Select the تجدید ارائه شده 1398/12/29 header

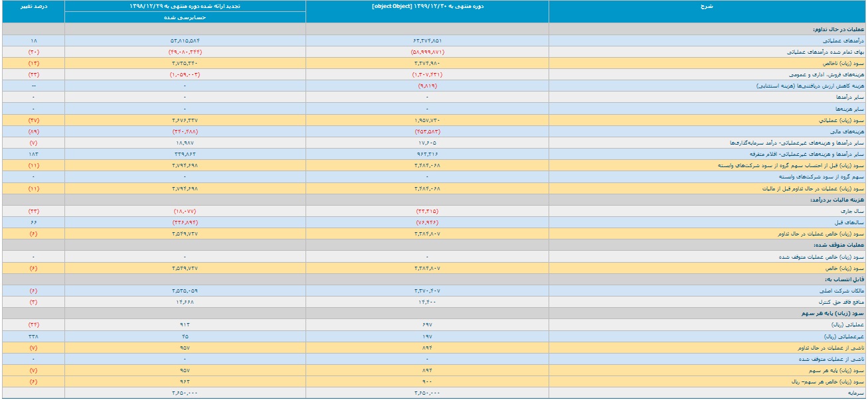pyautogui.click(x=185, y=6)
